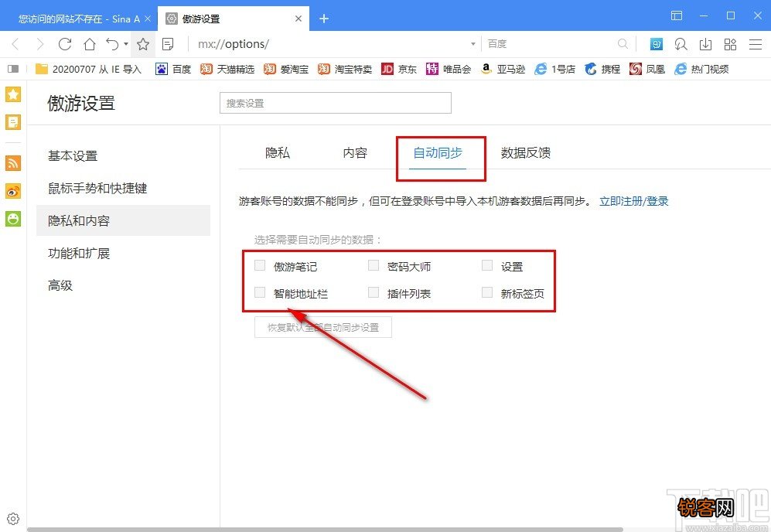Open favorites star in sidebar

(x=13, y=94)
